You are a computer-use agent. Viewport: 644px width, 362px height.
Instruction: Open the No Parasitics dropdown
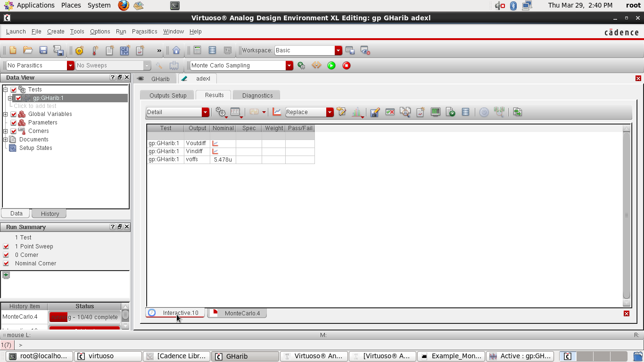tap(71, 66)
